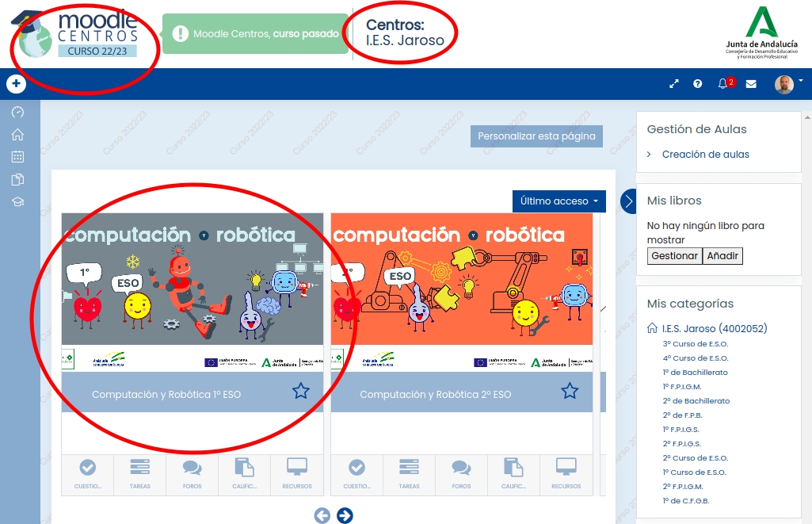Image resolution: width=812 pixels, height=524 pixels.
Task: Open 1º F.P.I.G.M. category
Action: coord(682,387)
